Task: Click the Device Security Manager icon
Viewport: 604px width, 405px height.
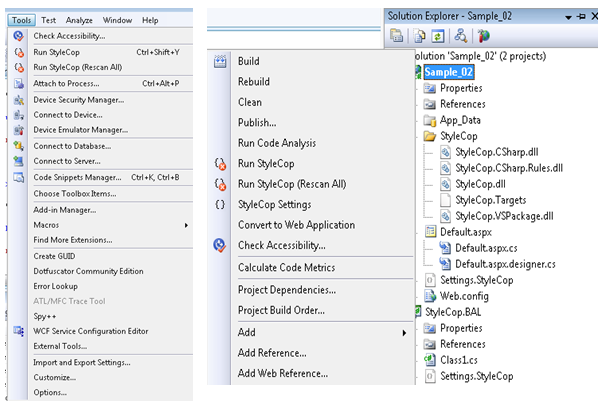Action: click(18, 100)
